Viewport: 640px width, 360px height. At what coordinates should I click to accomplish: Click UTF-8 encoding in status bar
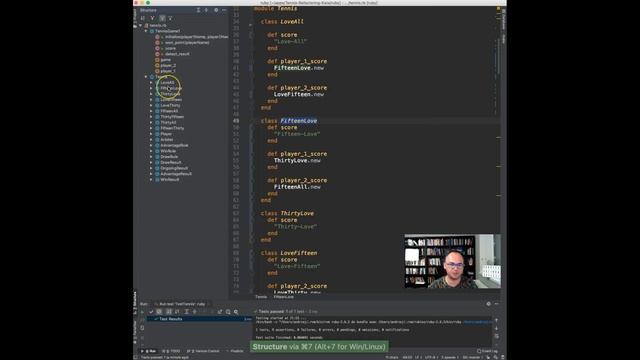pos(430,358)
